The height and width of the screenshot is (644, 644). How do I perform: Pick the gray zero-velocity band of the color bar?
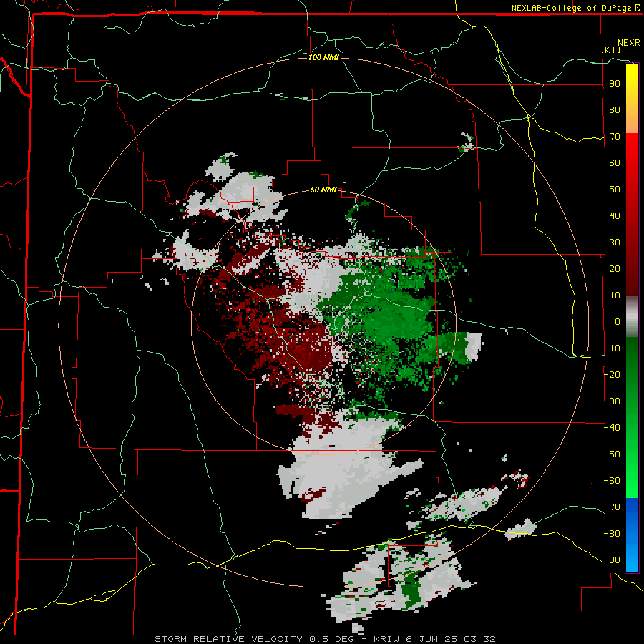(632, 317)
